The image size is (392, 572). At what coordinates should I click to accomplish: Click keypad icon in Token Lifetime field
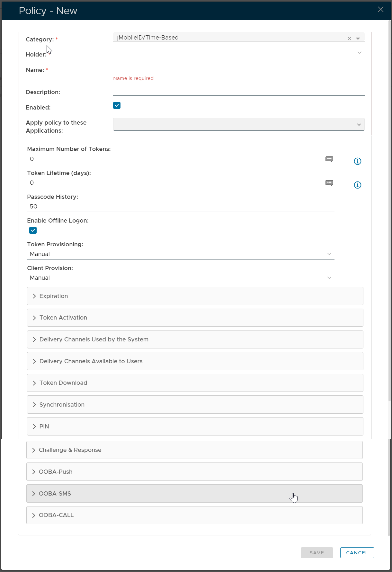(x=329, y=183)
